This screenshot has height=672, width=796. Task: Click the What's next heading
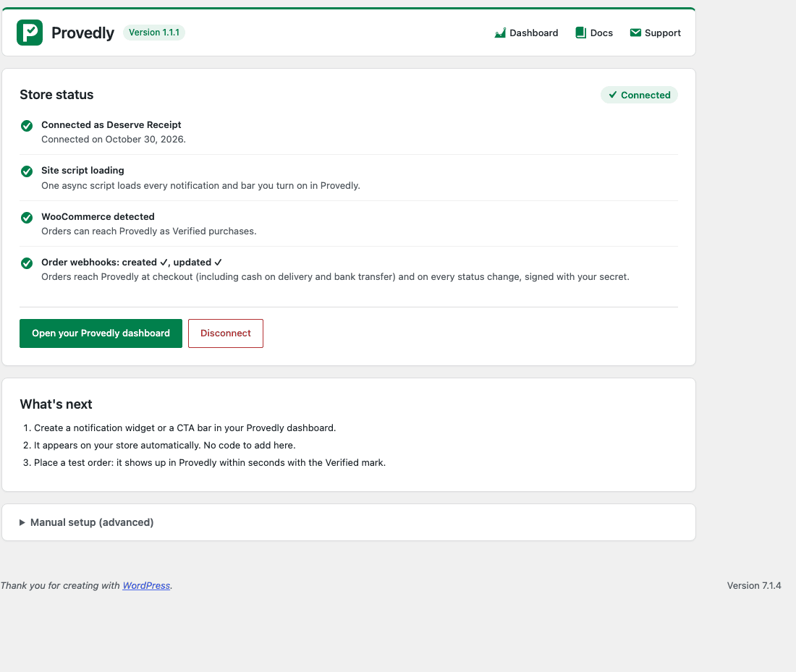(56, 404)
